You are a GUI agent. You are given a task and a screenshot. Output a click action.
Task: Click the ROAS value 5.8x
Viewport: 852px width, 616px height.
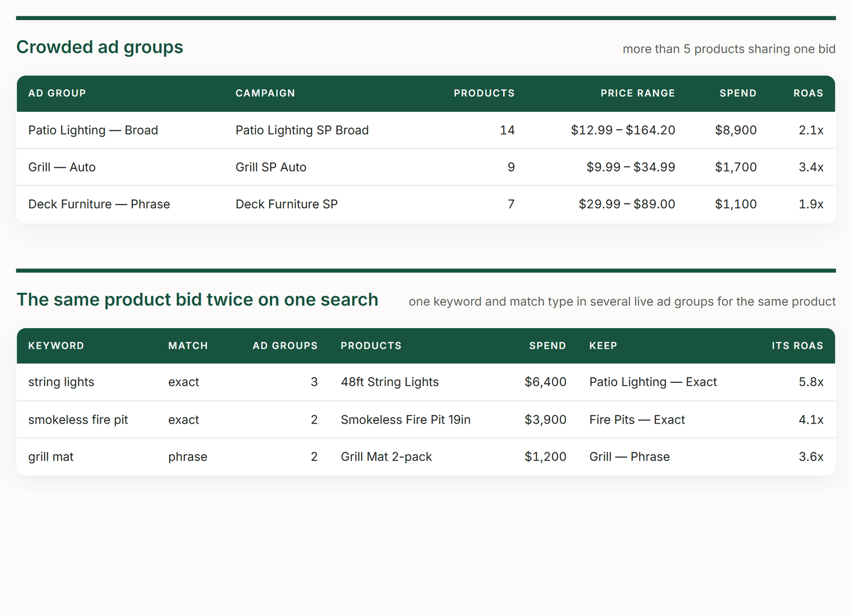[811, 382]
